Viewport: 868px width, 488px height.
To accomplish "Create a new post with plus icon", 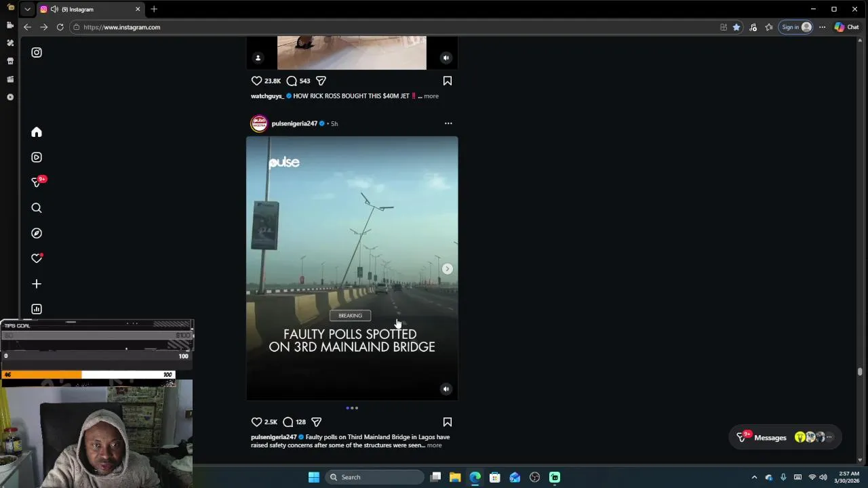I will click(37, 284).
